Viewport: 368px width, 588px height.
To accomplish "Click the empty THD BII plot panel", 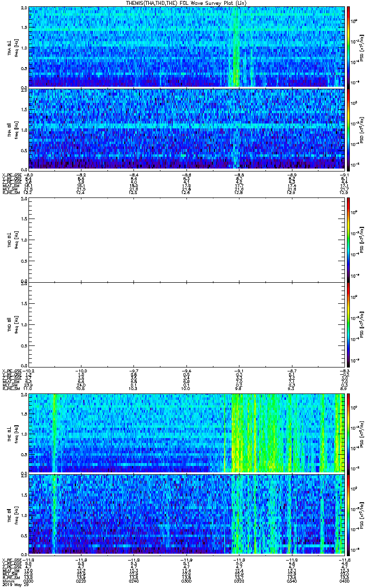I will click(186, 324).
